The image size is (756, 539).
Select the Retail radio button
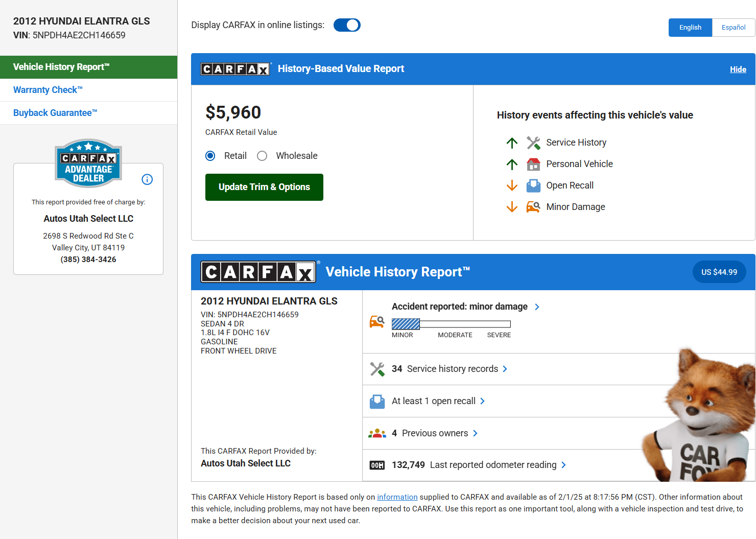click(210, 156)
